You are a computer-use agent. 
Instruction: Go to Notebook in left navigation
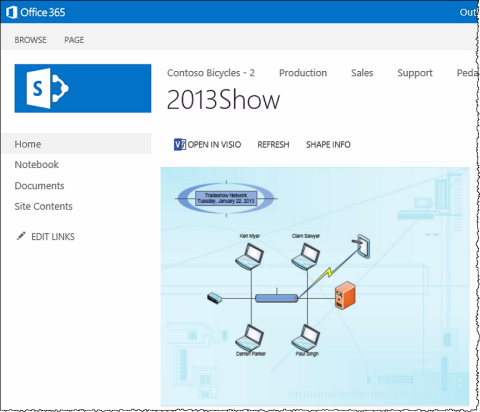pyautogui.click(x=37, y=164)
